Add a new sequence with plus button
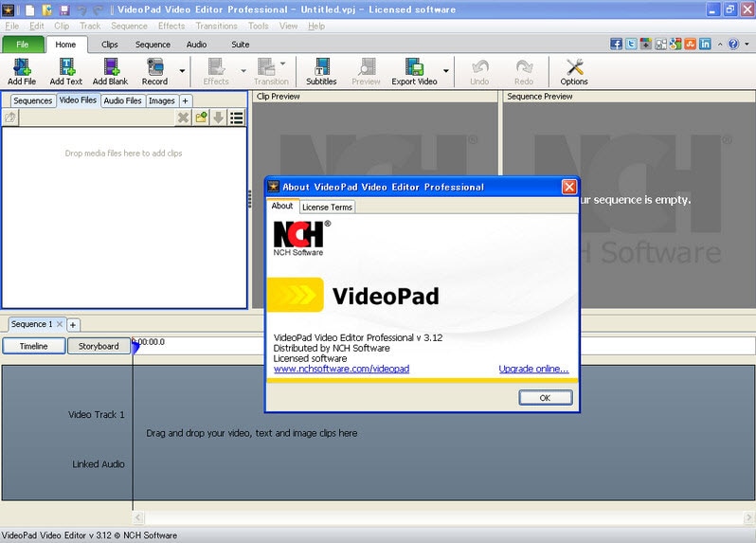Image resolution: width=756 pixels, height=543 pixels. tap(73, 325)
